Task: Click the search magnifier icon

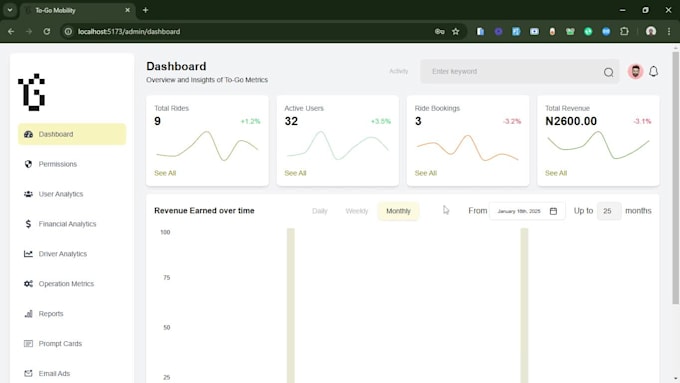Action: point(608,72)
